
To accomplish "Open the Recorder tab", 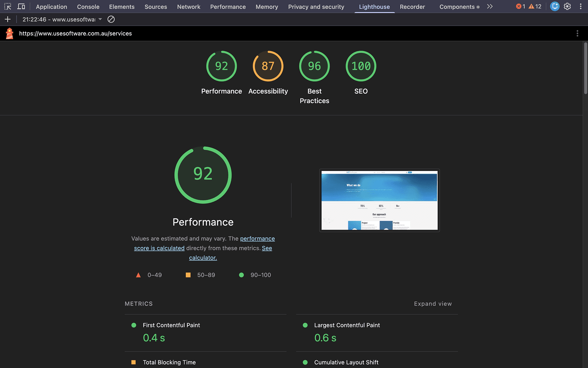I will pos(412,7).
